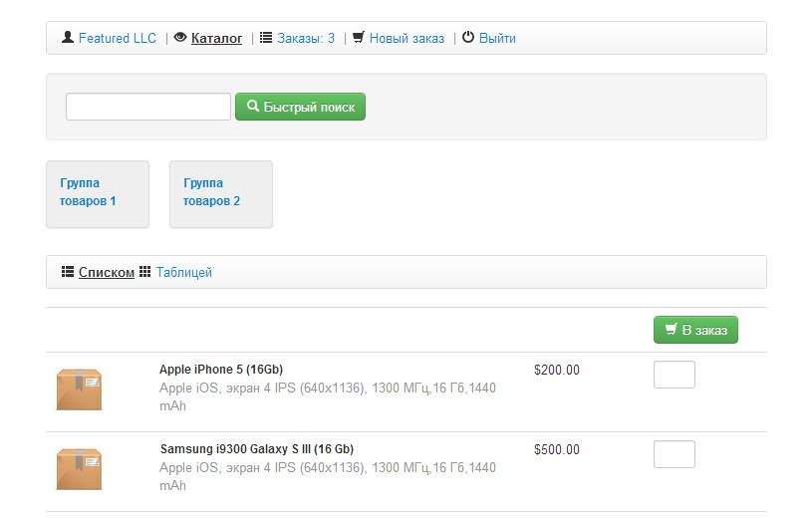Start a new order via Новый заказ
Viewport: 812px width, 518px height.
coord(406,38)
